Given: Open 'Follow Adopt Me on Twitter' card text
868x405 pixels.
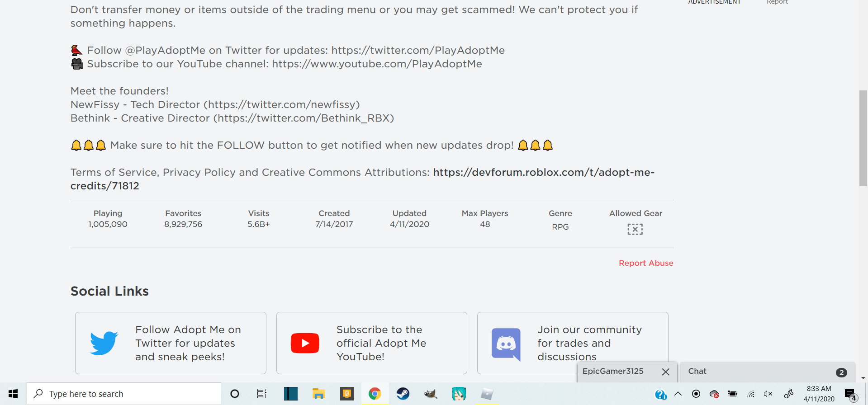Looking at the screenshot, I should (x=188, y=343).
